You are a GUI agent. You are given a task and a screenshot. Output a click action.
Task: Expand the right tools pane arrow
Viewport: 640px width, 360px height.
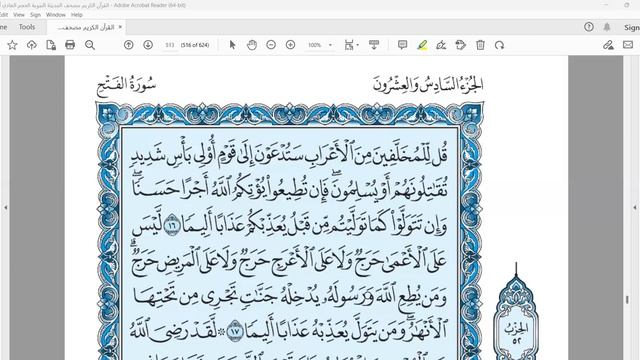coord(635,207)
